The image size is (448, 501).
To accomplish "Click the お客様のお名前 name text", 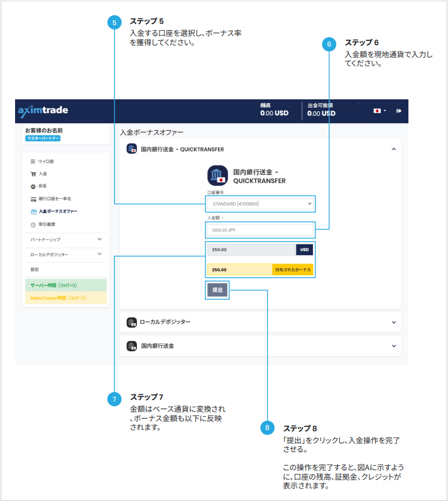I will [x=44, y=130].
